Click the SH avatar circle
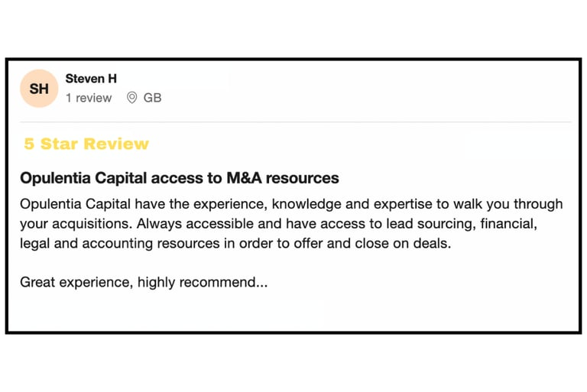 point(39,89)
